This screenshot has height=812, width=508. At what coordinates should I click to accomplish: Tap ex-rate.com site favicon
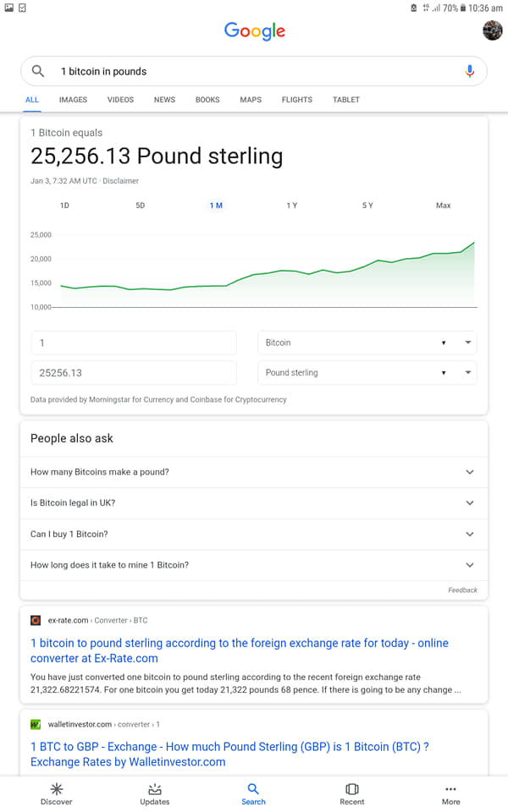point(36,620)
